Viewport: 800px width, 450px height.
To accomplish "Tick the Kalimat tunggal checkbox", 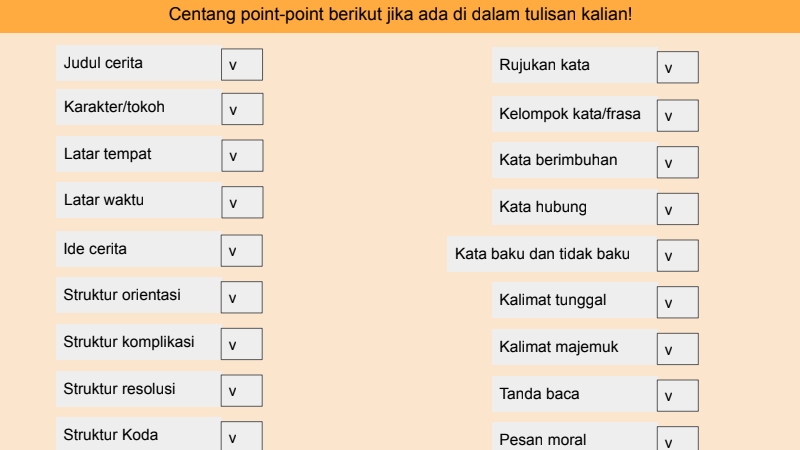I will point(678,302).
